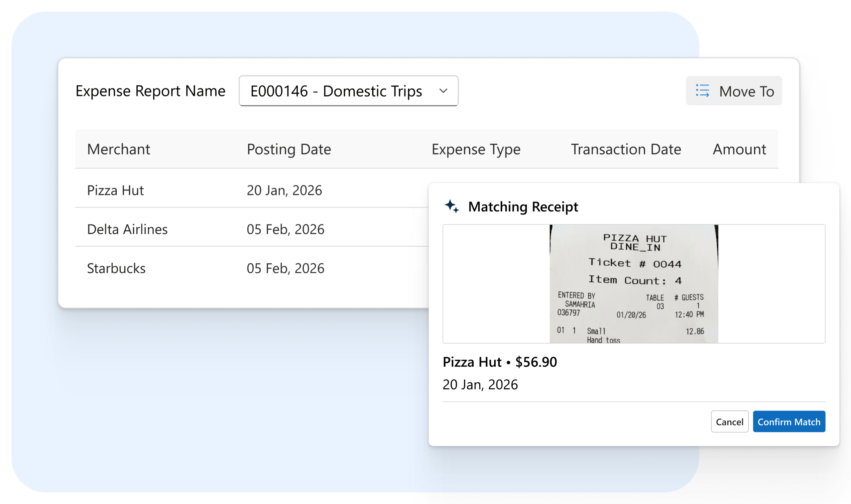Click the Cancel button in the receipt panel

(729, 422)
